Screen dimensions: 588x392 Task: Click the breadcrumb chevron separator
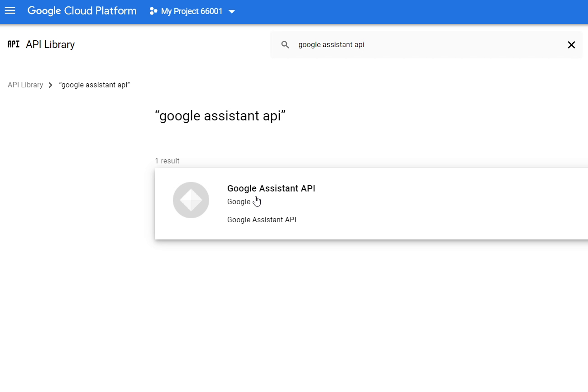(51, 85)
